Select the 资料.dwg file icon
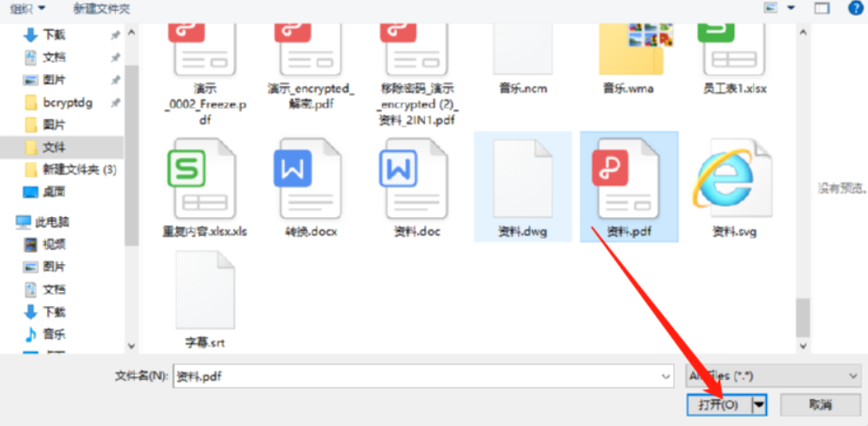Image resolution: width=868 pixels, height=426 pixels. pos(522,179)
